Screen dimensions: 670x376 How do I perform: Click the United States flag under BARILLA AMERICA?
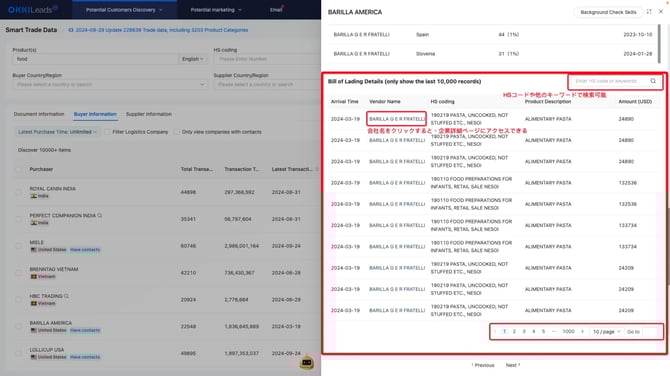(33, 330)
